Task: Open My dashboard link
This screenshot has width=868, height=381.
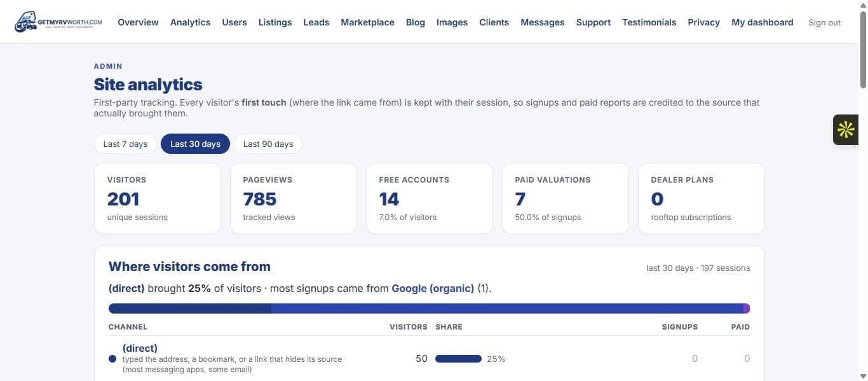Action: tap(762, 22)
